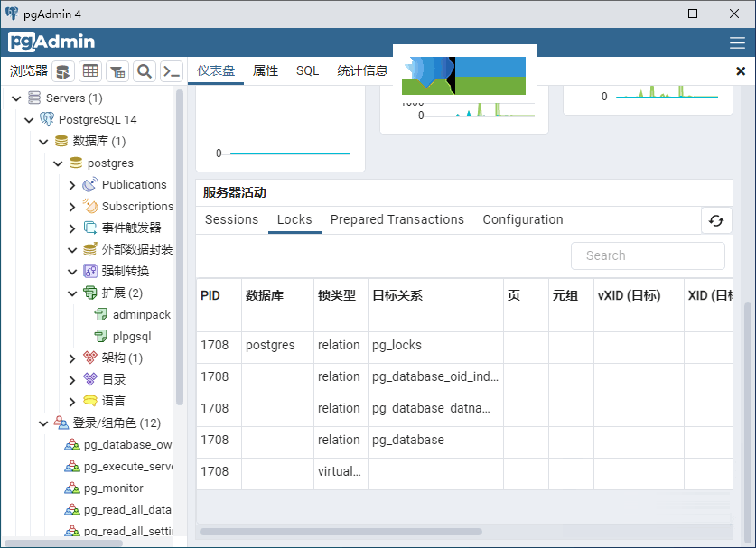Show the Sessions activity tab
Screen dimensions: 756x548
[x=231, y=219]
